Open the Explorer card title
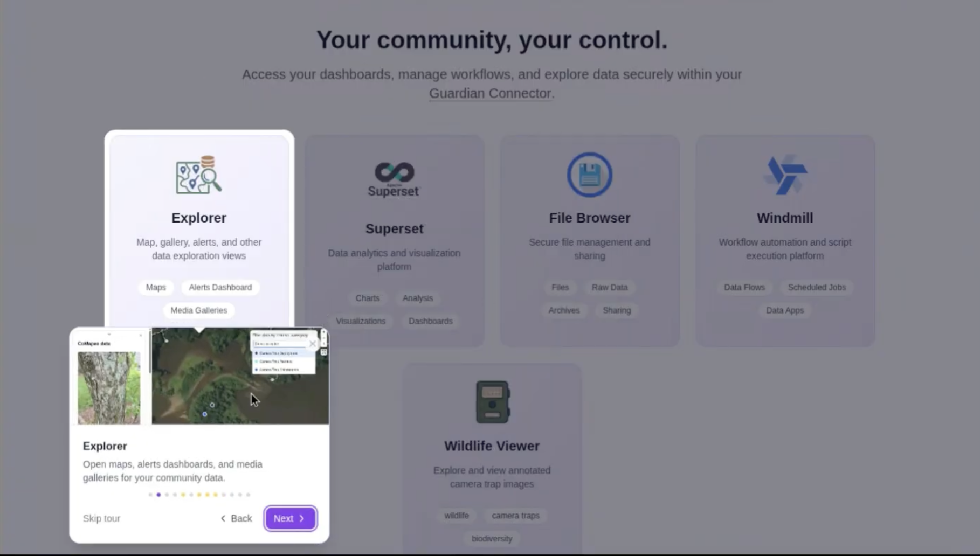The image size is (980, 556). [x=199, y=218]
